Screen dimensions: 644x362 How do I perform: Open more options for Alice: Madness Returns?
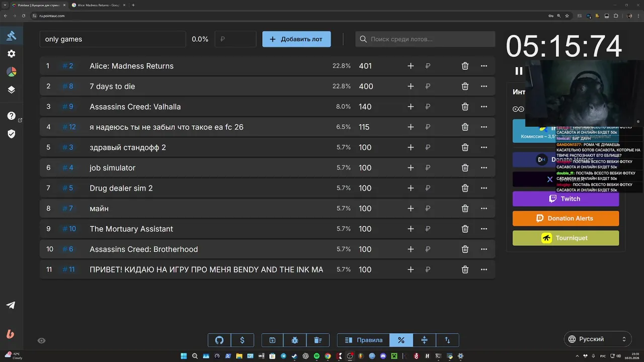tap(484, 66)
